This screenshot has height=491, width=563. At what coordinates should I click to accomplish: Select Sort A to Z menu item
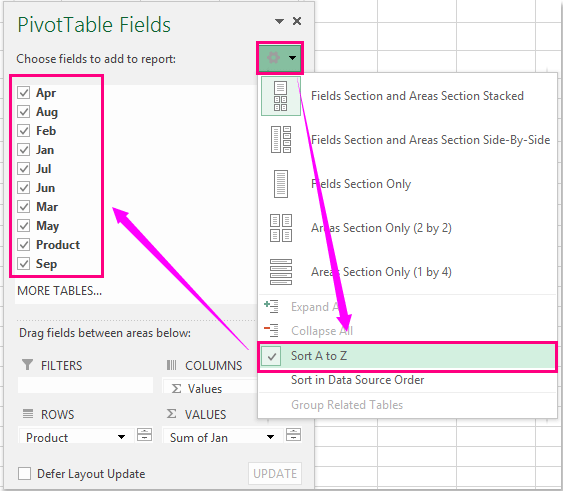pos(408,356)
